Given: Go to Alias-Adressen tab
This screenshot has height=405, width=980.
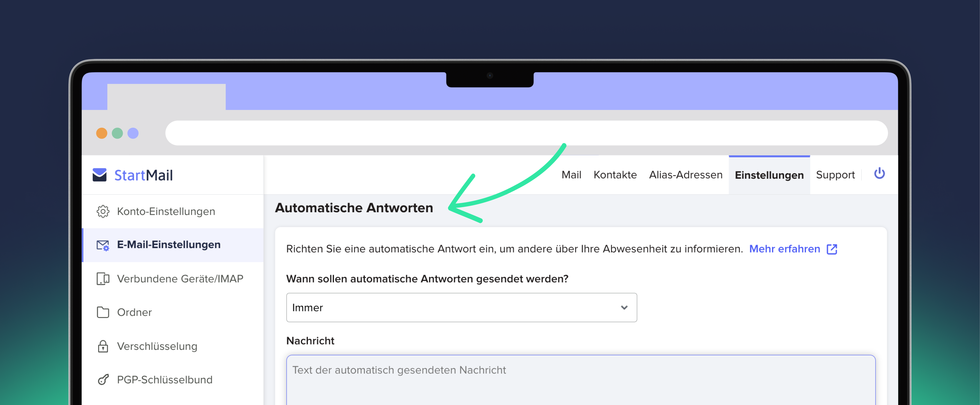Looking at the screenshot, I should pyautogui.click(x=685, y=175).
